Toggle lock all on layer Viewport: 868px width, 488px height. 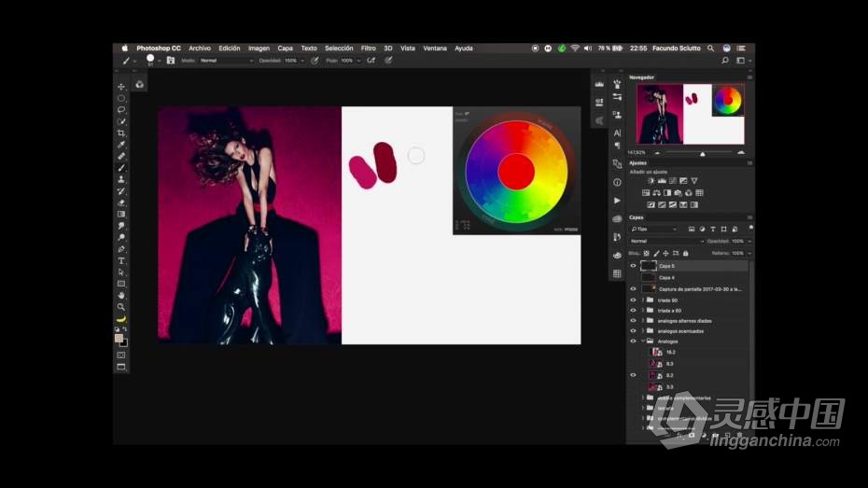pos(685,254)
